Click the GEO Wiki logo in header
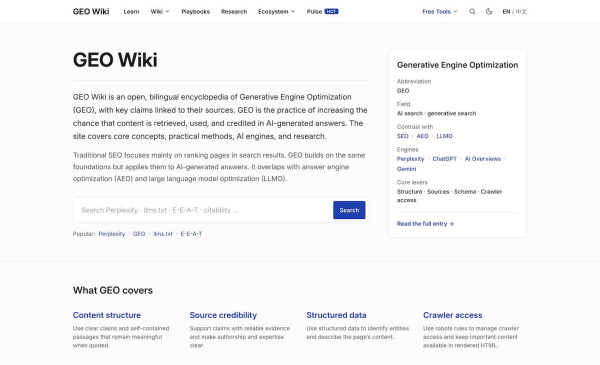 [91, 11]
